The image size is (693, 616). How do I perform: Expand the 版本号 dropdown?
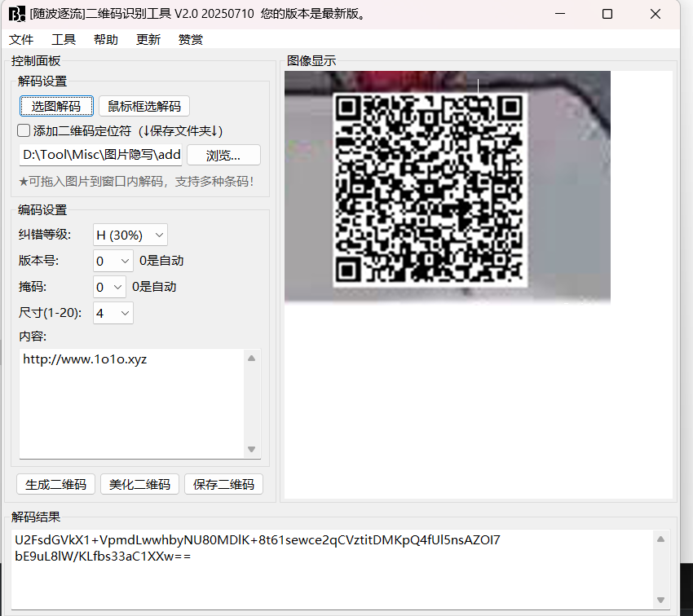tap(113, 262)
